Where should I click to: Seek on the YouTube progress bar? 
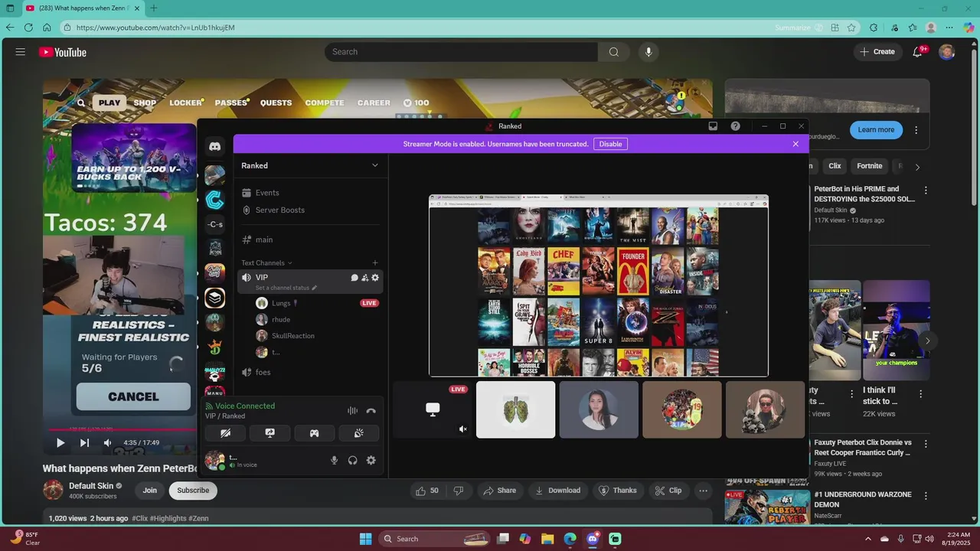tap(122, 429)
